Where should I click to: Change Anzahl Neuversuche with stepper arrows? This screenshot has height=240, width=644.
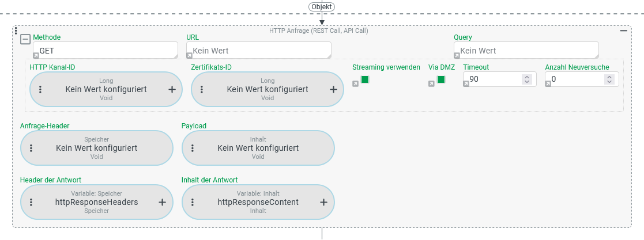point(609,79)
